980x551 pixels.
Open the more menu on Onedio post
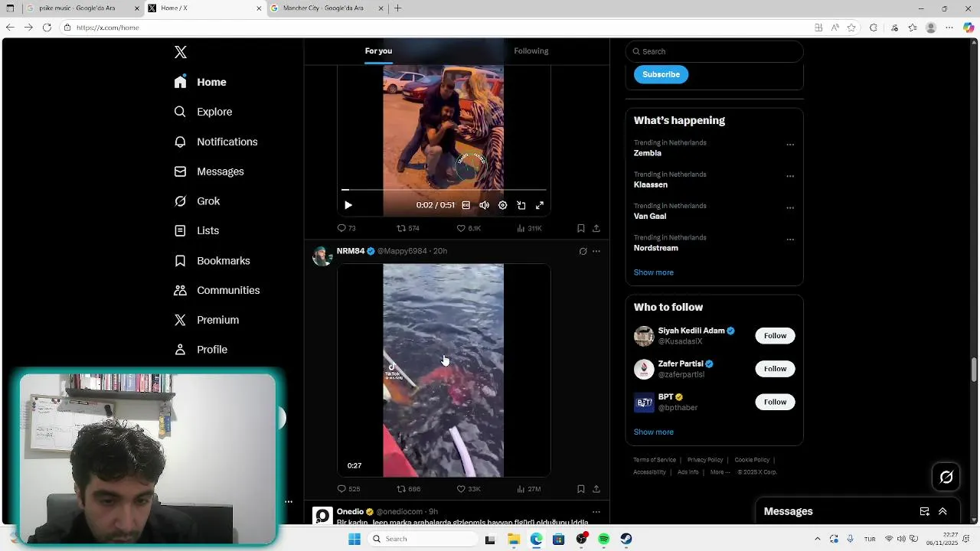click(x=596, y=512)
